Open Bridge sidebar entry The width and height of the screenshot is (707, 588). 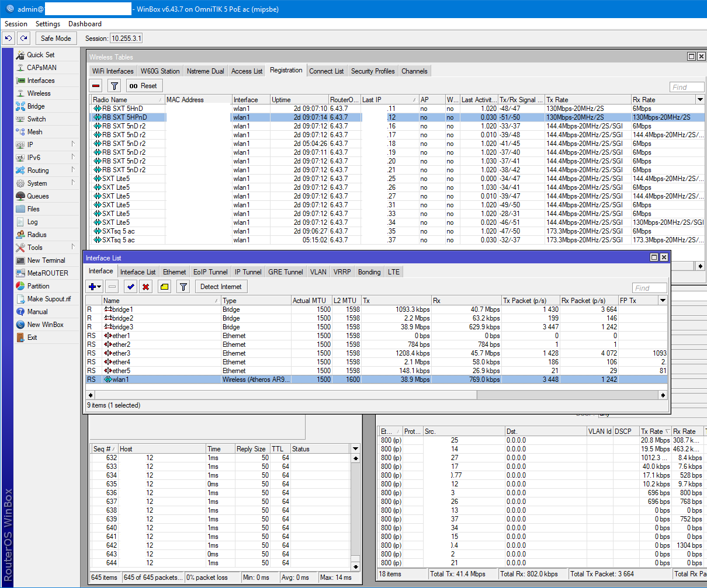click(x=36, y=106)
